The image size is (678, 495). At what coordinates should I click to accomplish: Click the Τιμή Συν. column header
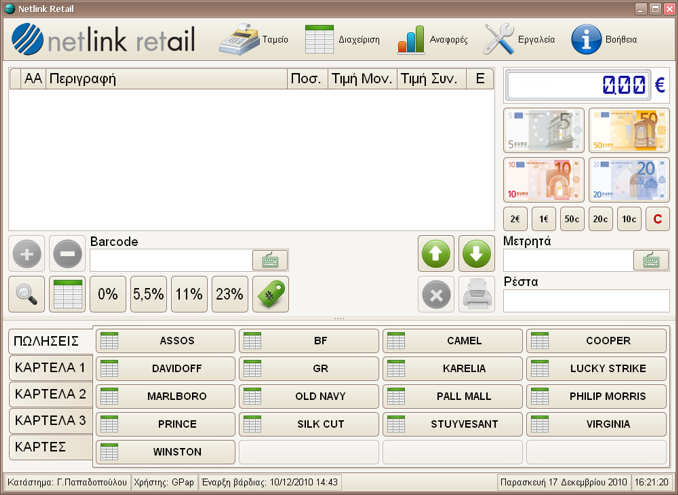pos(432,79)
